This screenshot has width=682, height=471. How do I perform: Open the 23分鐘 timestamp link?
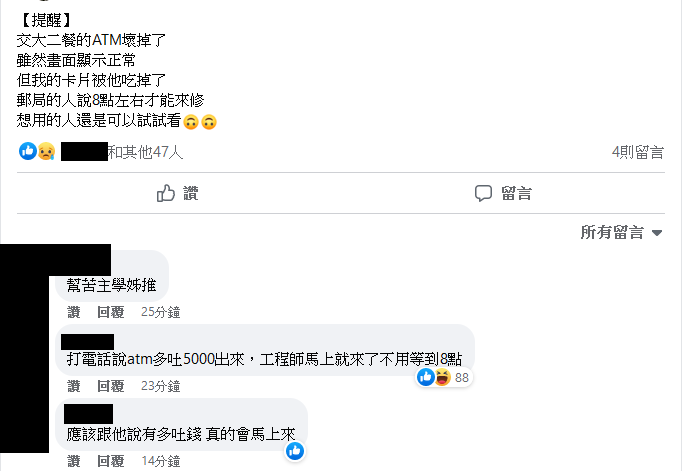point(160,386)
